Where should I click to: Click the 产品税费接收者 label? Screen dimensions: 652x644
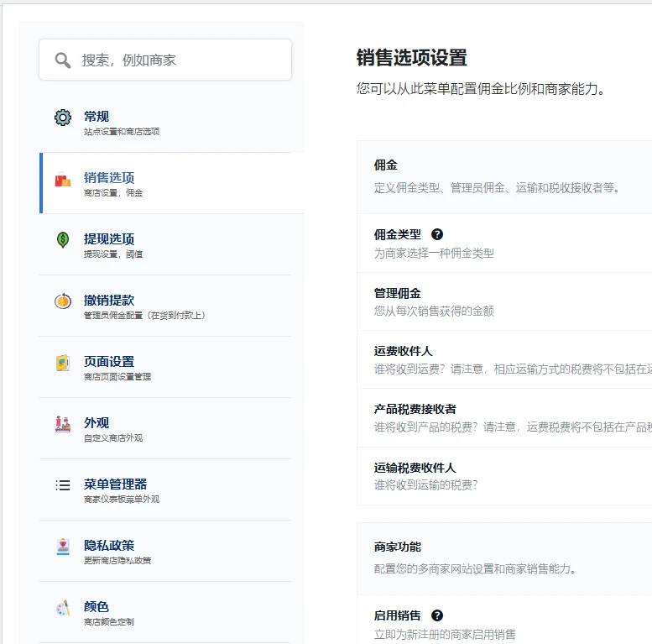(415, 409)
